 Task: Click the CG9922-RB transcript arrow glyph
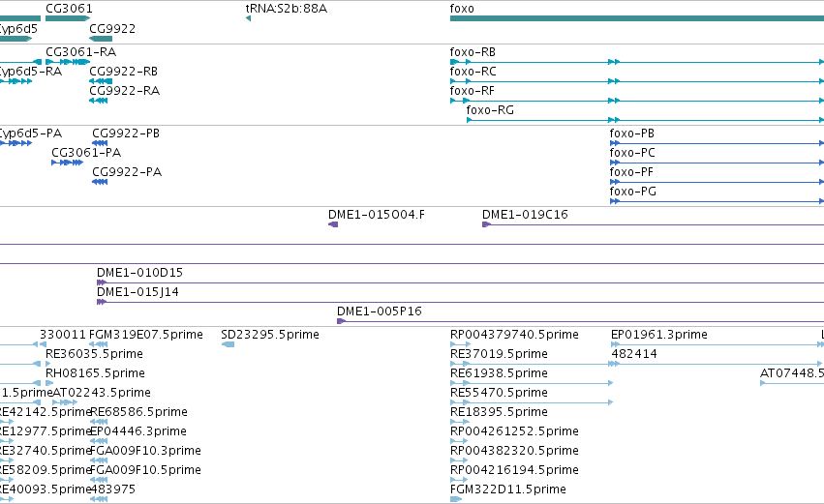101,81
